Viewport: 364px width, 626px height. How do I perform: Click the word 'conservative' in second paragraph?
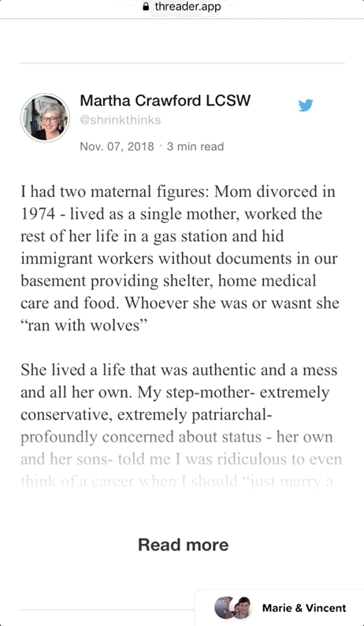pos(67,415)
